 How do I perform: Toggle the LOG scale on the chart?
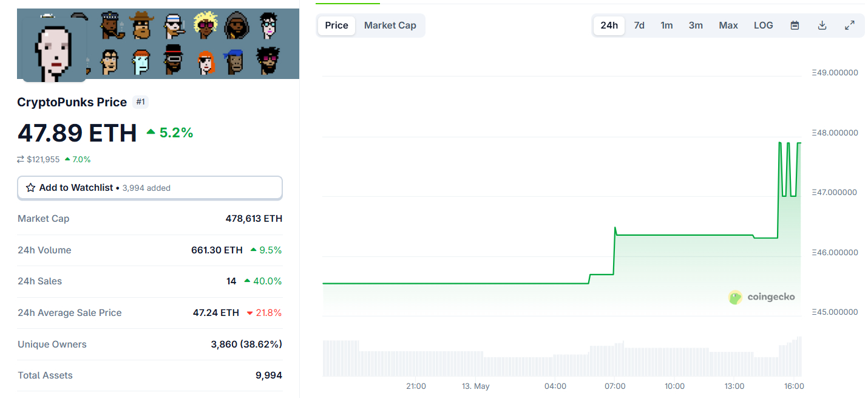click(763, 26)
